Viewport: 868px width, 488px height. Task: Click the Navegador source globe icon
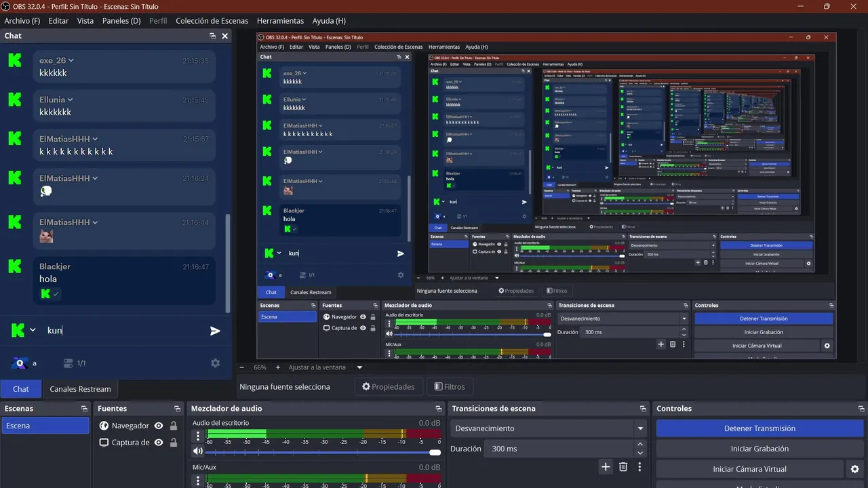pyautogui.click(x=104, y=426)
